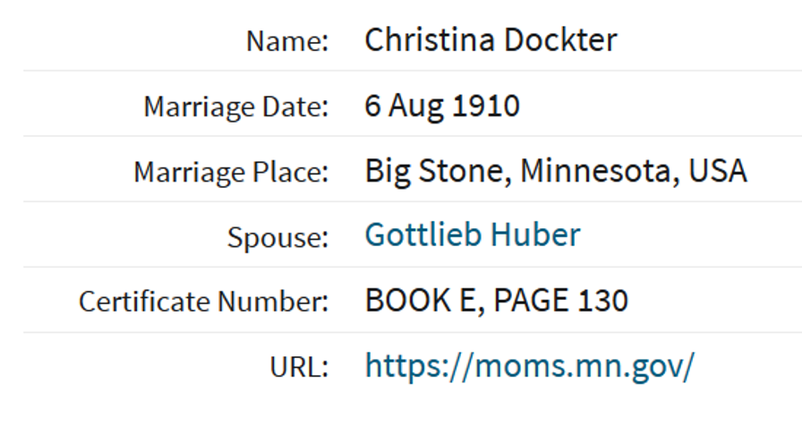The height and width of the screenshot is (435, 802).
Task: Open the spouse link Gottlieb Huber
Action: pyautogui.click(x=473, y=235)
